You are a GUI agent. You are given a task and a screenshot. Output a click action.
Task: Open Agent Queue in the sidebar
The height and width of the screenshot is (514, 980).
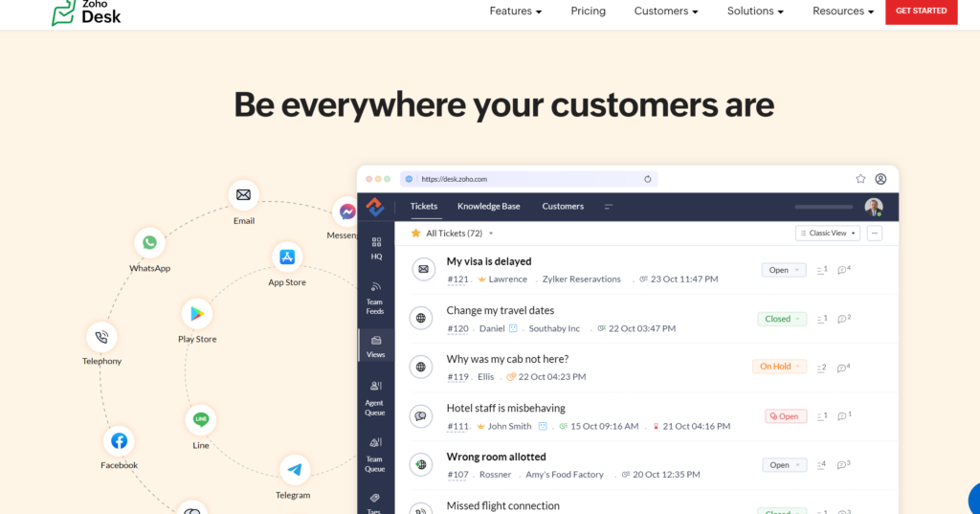click(x=375, y=392)
